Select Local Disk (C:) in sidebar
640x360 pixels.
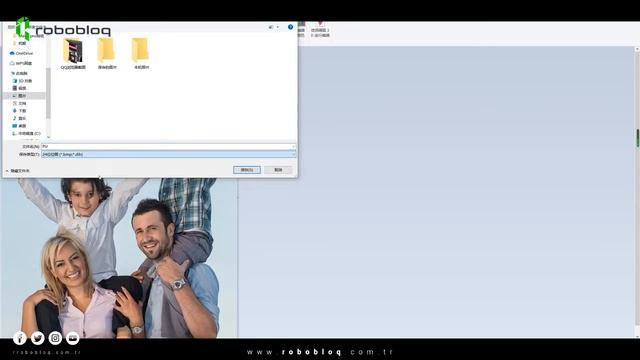[27, 133]
